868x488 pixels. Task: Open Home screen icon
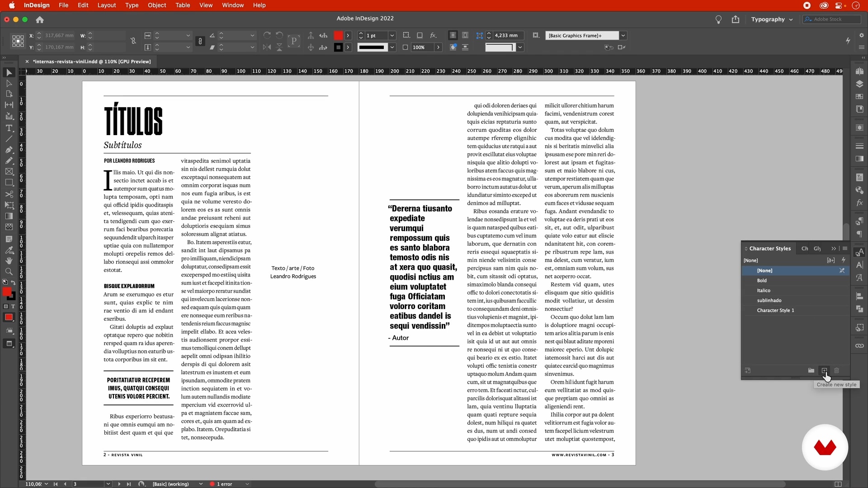click(x=40, y=19)
